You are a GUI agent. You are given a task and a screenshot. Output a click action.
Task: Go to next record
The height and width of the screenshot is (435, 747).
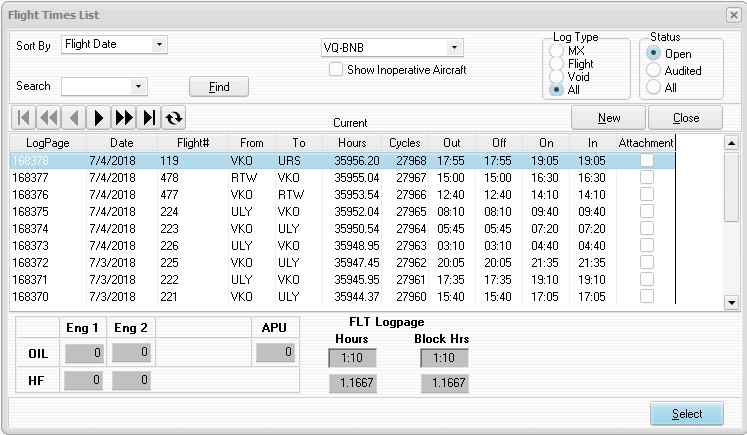99,118
